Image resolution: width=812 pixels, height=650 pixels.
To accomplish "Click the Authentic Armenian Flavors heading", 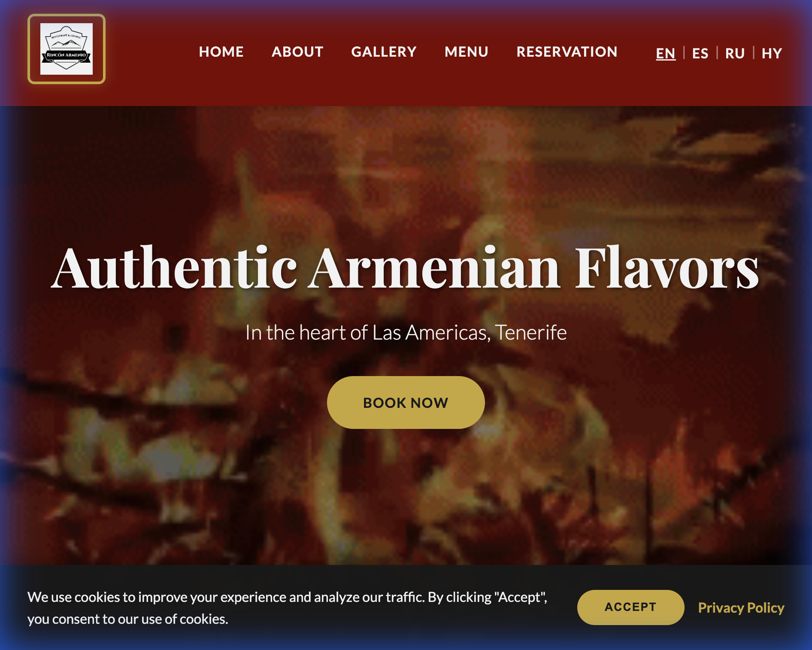I will click(x=406, y=267).
